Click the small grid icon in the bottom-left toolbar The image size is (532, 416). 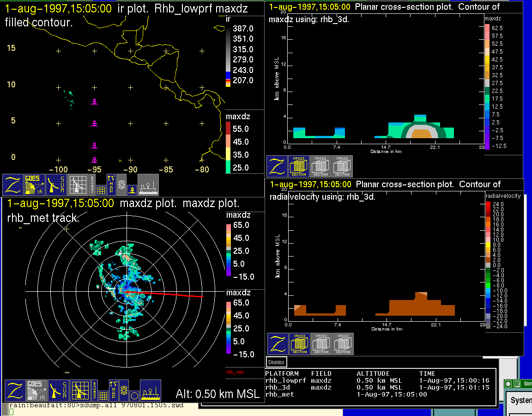pyautogui.click(x=103, y=396)
